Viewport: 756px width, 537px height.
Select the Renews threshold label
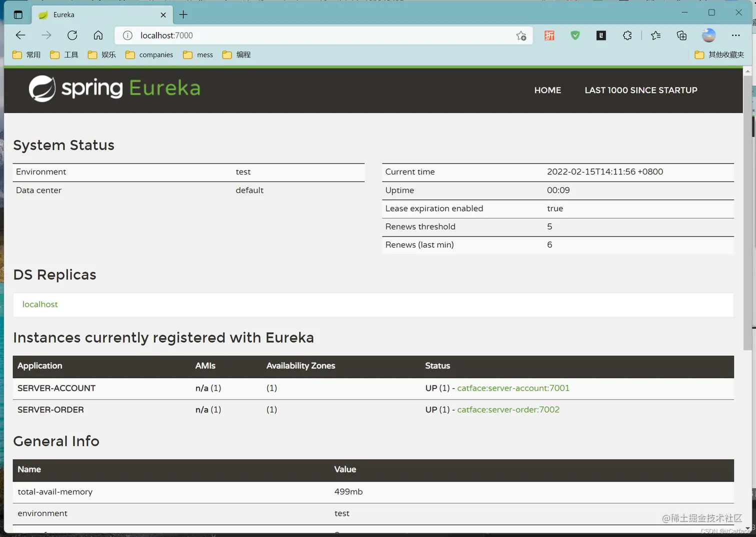[420, 227]
